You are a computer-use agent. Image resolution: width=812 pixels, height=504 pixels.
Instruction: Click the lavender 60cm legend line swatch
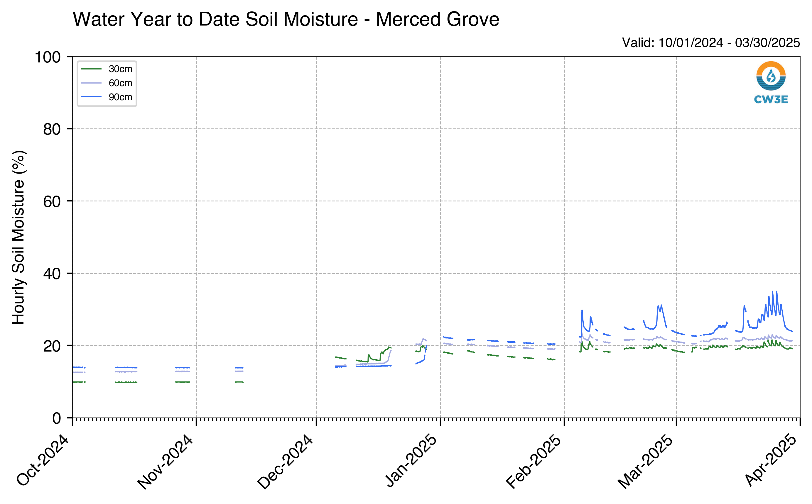click(x=91, y=83)
